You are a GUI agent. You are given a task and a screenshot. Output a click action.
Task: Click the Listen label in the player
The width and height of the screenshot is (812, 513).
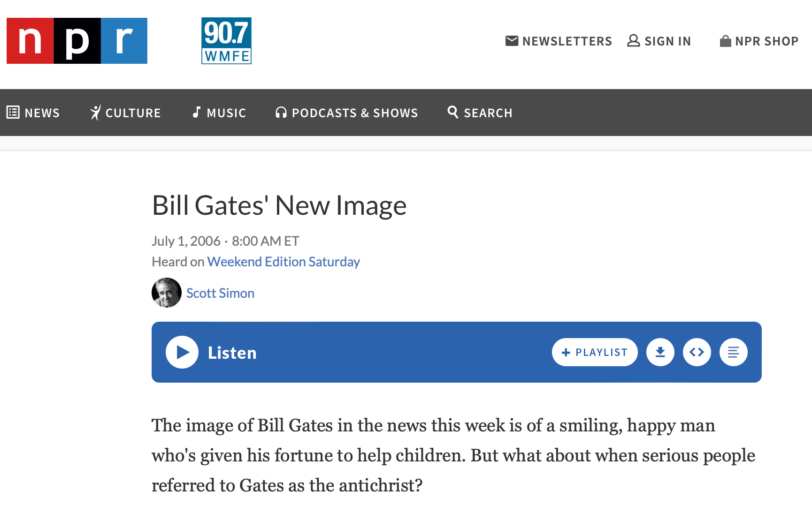pos(232,353)
